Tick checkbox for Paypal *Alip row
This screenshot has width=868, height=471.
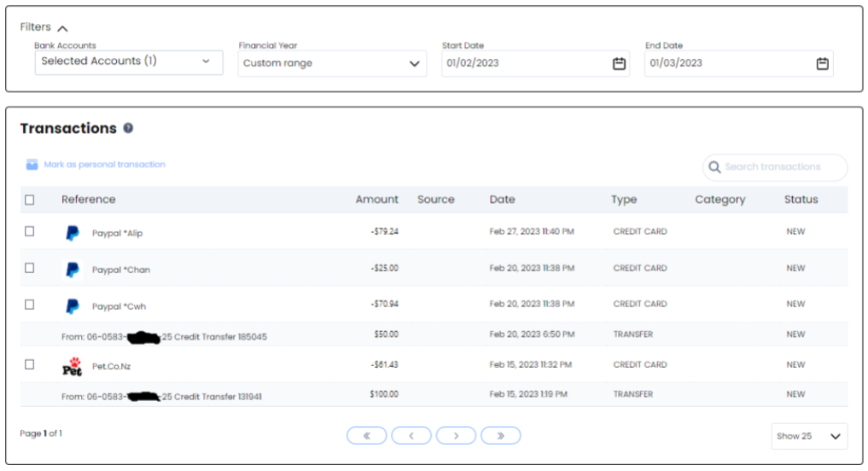point(29,231)
